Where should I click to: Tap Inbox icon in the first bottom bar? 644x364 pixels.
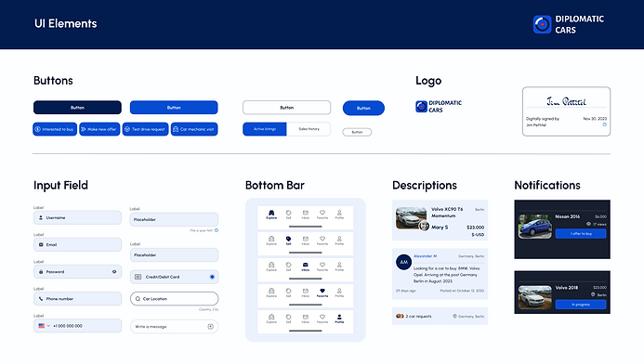[305, 213]
